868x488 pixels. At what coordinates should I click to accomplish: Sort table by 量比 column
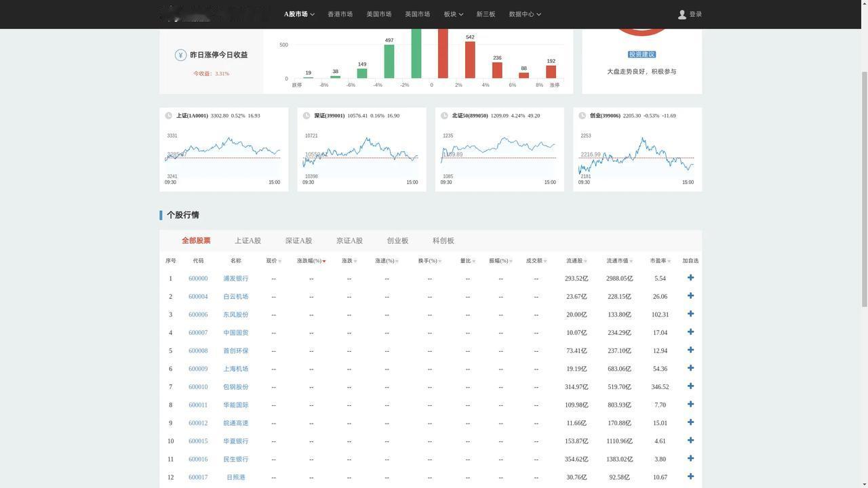[468, 261]
